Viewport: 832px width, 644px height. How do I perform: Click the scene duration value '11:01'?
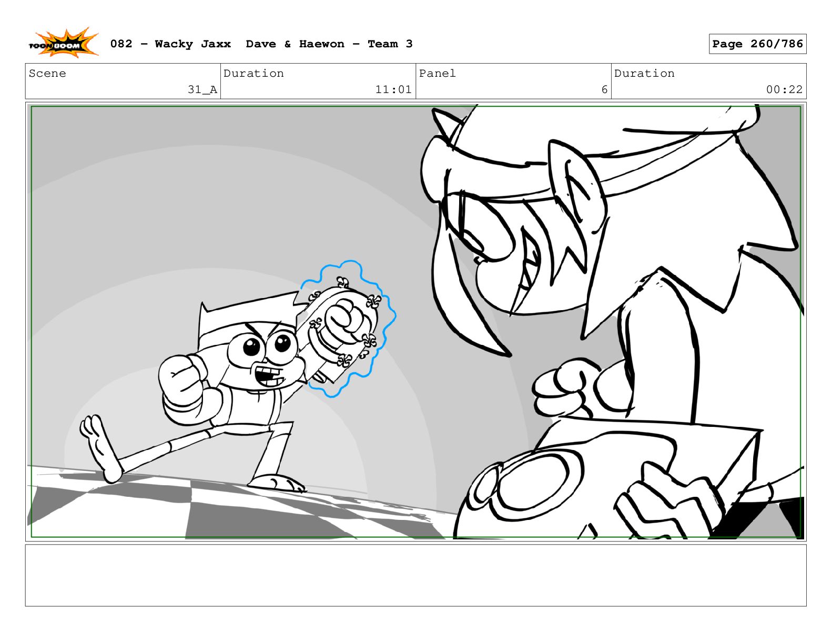point(393,90)
